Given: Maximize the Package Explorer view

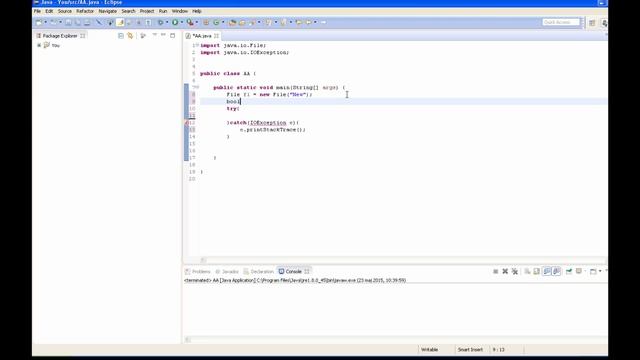Looking at the screenshot, I should click(x=173, y=36).
